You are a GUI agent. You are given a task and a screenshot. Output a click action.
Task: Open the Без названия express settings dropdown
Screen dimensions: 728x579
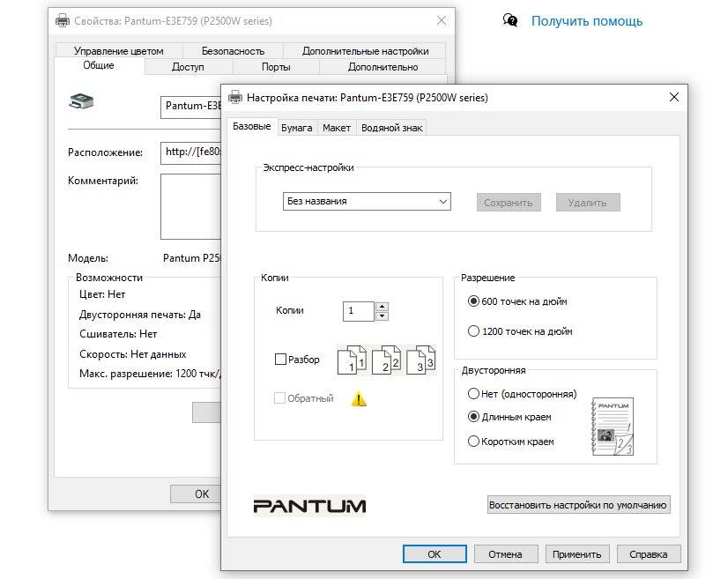click(x=367, y=201)
